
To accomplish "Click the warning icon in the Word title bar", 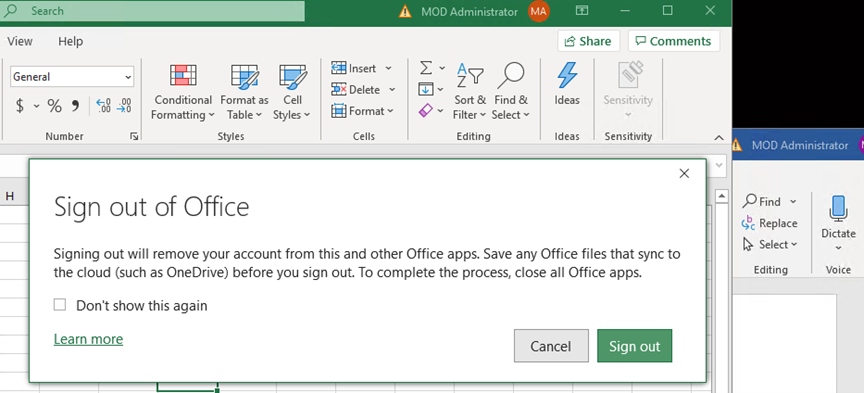I will point(737,146).
